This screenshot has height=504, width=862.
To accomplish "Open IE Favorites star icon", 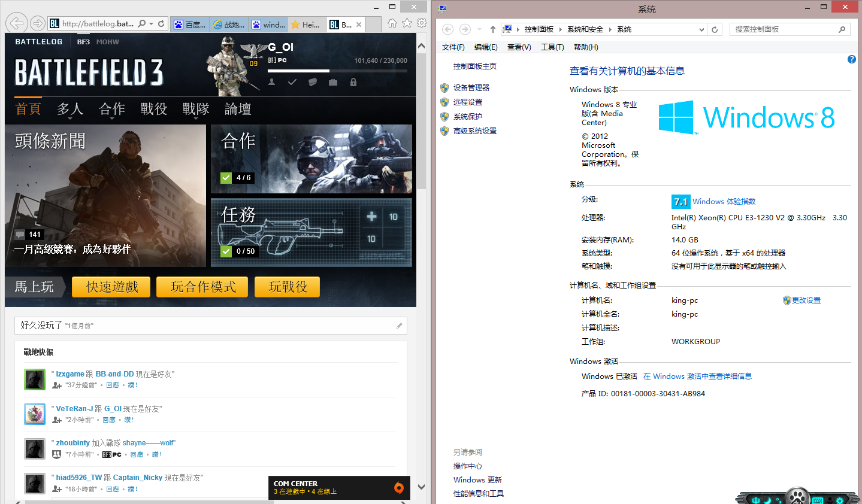I will [x=407, y=23].
